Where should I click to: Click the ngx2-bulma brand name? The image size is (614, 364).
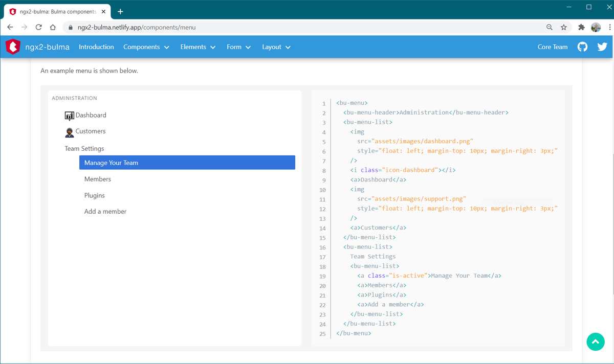tap(48, 47)
